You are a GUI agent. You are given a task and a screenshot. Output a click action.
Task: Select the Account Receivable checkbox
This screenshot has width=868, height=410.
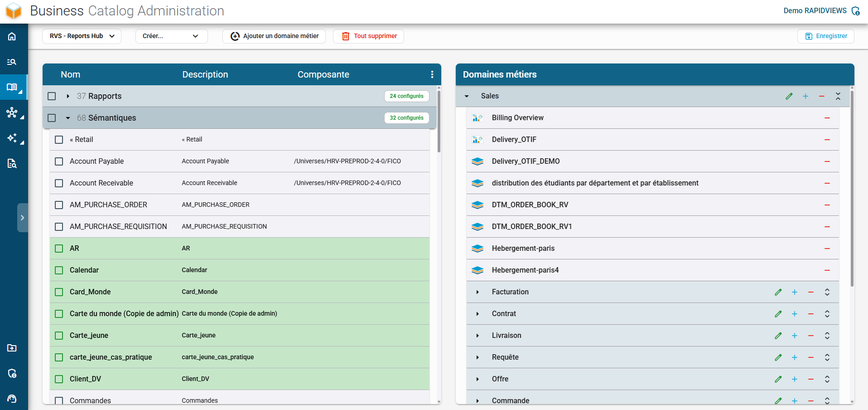coord(59,183)
